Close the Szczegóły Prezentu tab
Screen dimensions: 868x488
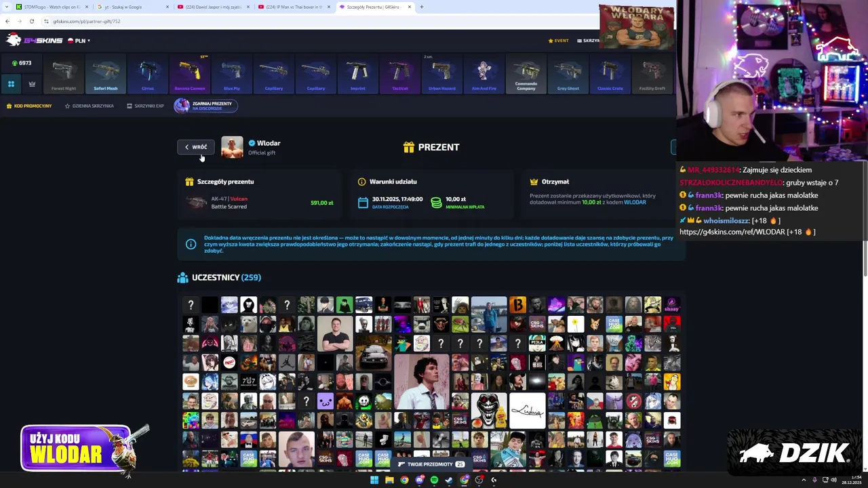click(x=410, y=7)
